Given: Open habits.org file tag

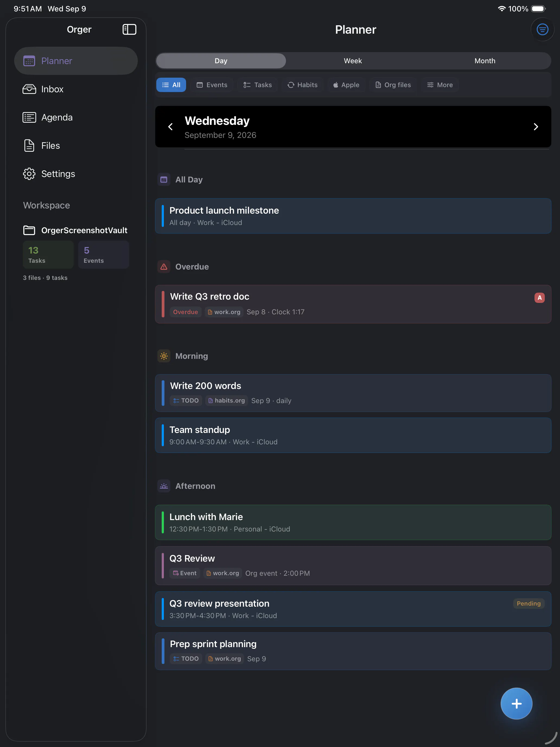Looking at the screenshot, I should pos(227,401).
